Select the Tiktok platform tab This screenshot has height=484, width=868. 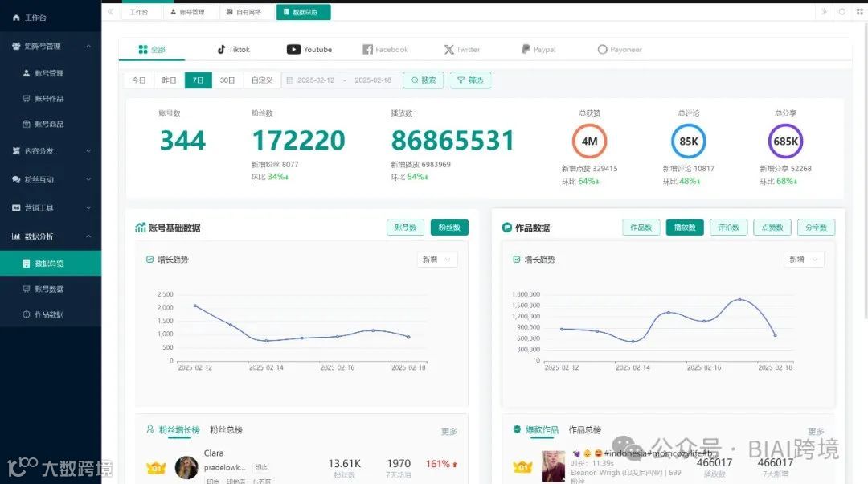point(234,49)
